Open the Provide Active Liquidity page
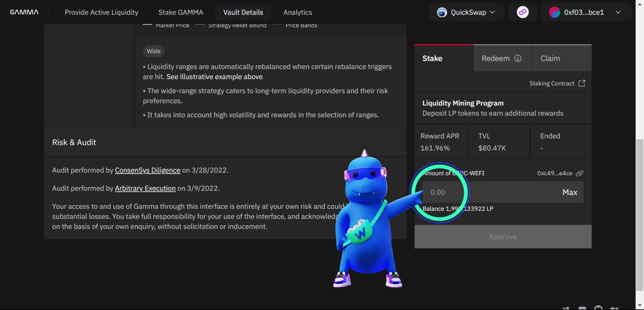The height and width of the screenshot is (310, 644). (x=102, y=12)
